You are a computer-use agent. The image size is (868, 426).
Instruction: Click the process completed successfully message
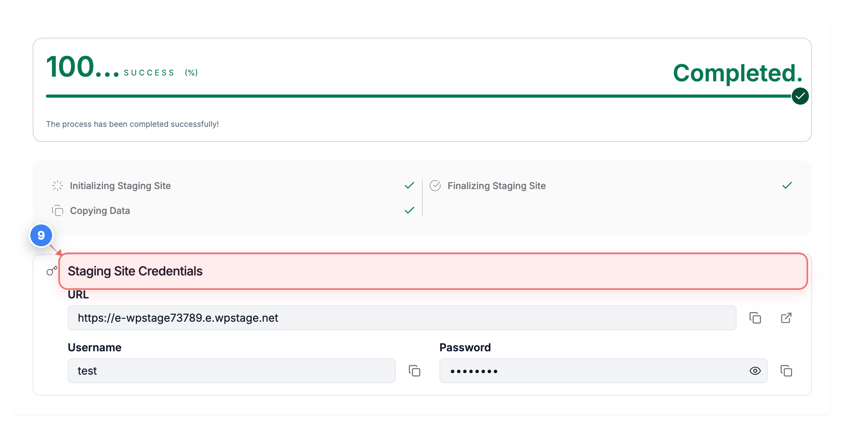133,124
